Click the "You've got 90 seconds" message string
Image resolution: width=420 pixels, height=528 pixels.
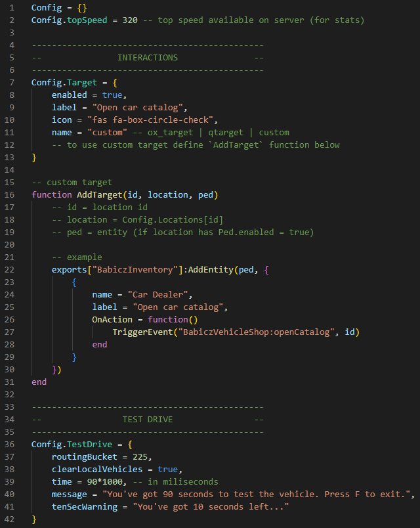pos(256,495)
